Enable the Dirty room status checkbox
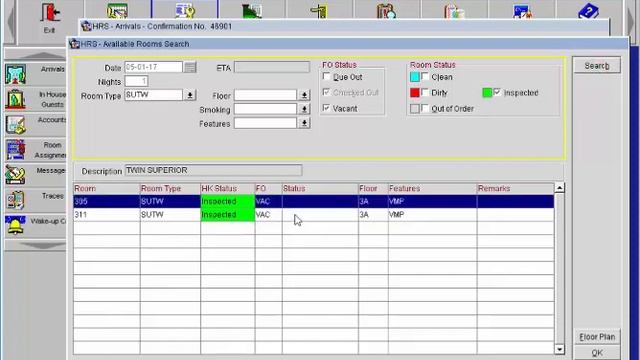 pos(425,92)
